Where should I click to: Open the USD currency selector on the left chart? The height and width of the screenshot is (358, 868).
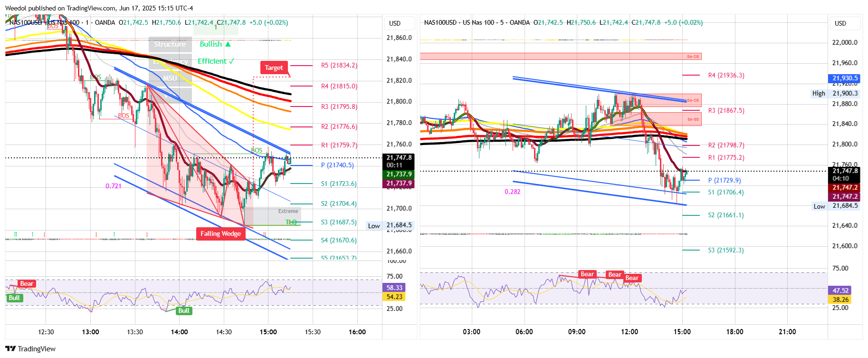[x=395, y=23]
